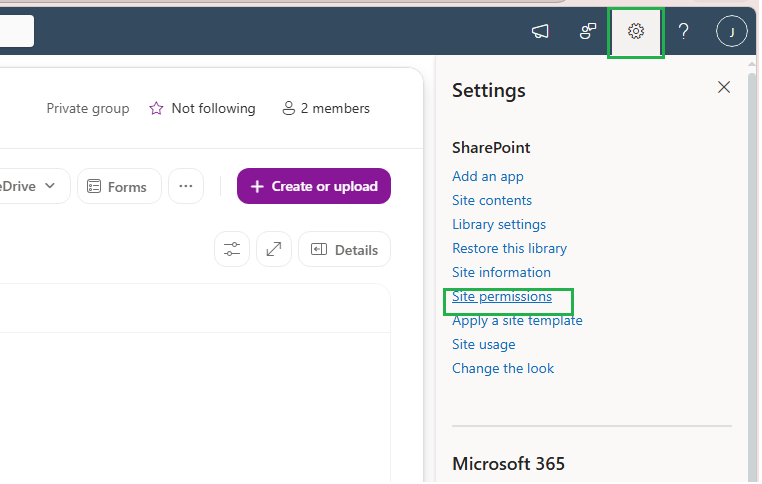Go to Site contents
762x484 pixels.
pos(493,201)
